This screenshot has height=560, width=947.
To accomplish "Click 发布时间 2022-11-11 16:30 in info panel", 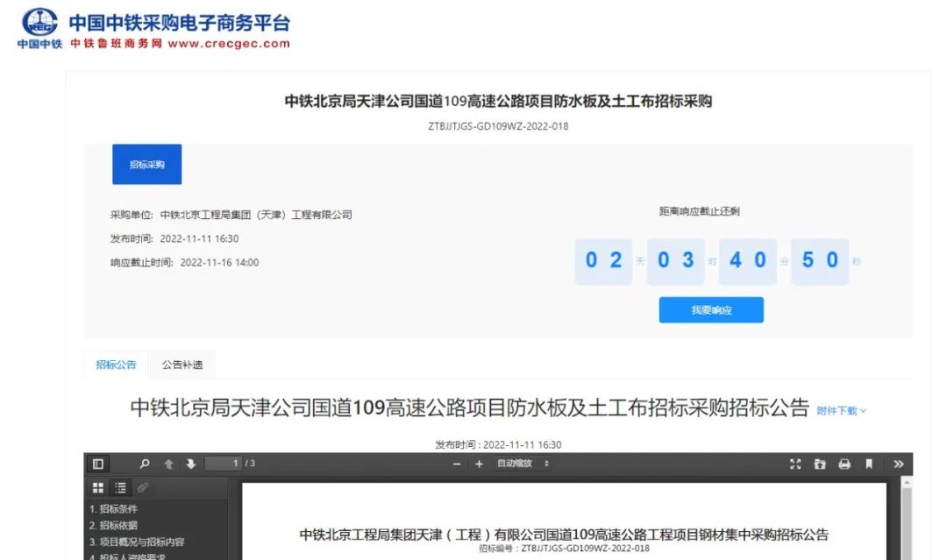I will pos(174,238).
